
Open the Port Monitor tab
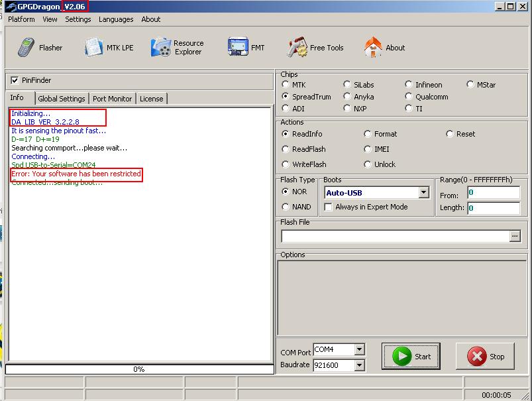click(113, 99)
